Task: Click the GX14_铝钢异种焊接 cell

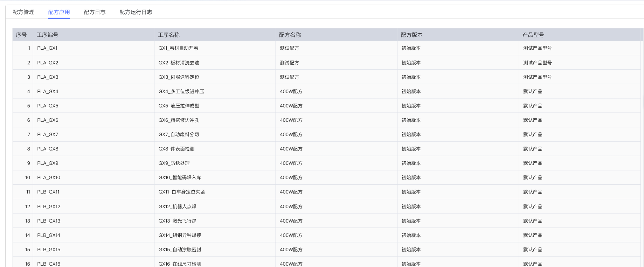Action: [x=180, y=236]
